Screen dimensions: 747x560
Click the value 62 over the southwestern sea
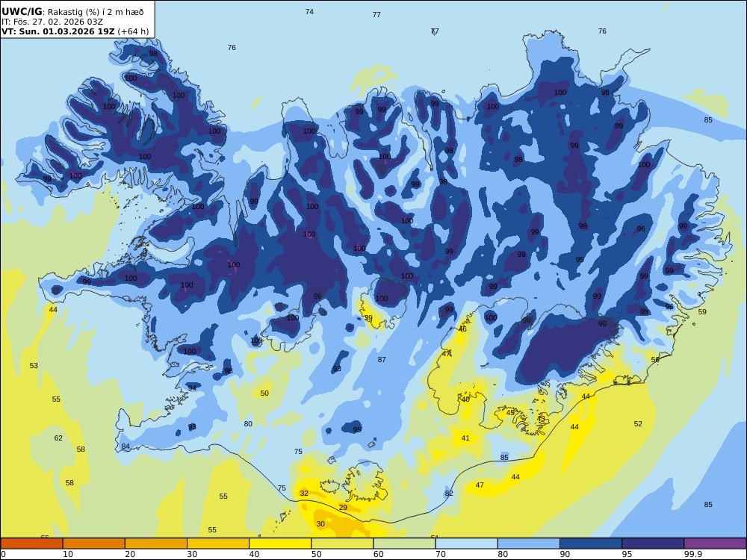click(x=58, y=438)
